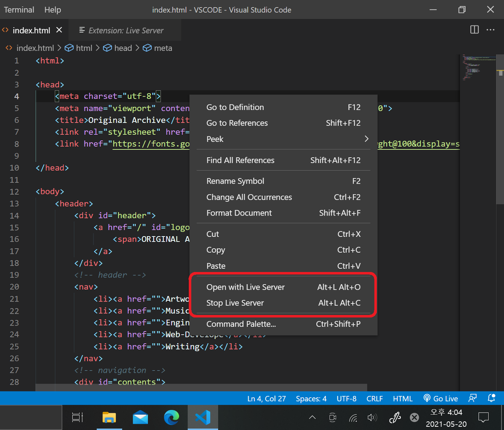This screenshot has width=504, height=430.
Task: Select Find All References
Action: pos(283,160)
